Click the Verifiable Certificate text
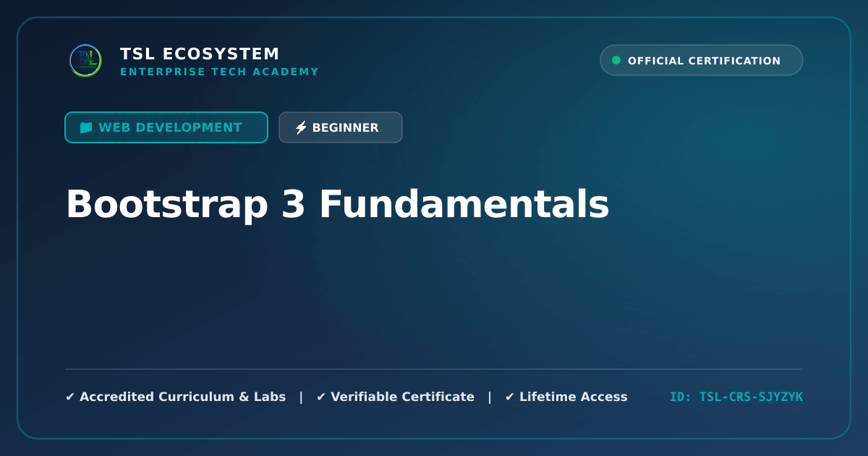Screen dimensions: 868x456 click(x=402, y=397)
